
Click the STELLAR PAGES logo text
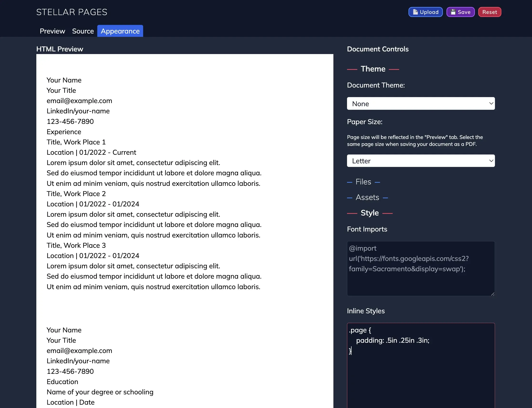(72, 12)
